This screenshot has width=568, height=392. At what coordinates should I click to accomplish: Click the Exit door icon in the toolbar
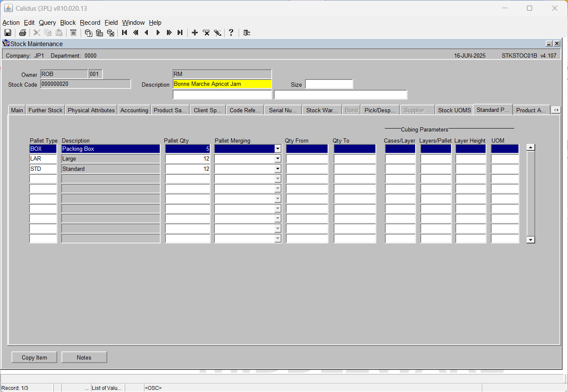point(247,33)
